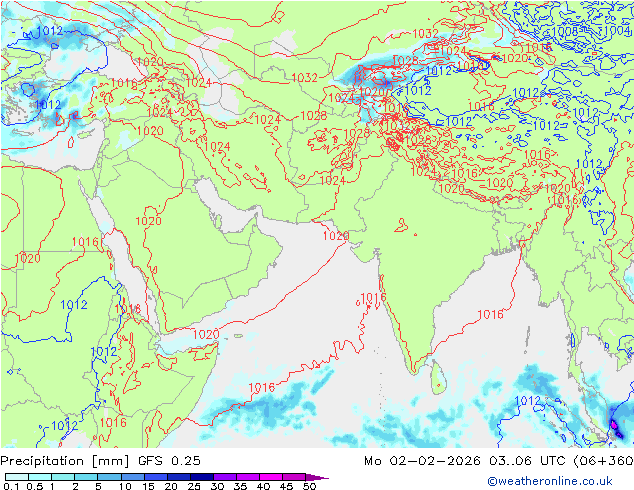Click the legend scale label '35'

coord(240,486)
